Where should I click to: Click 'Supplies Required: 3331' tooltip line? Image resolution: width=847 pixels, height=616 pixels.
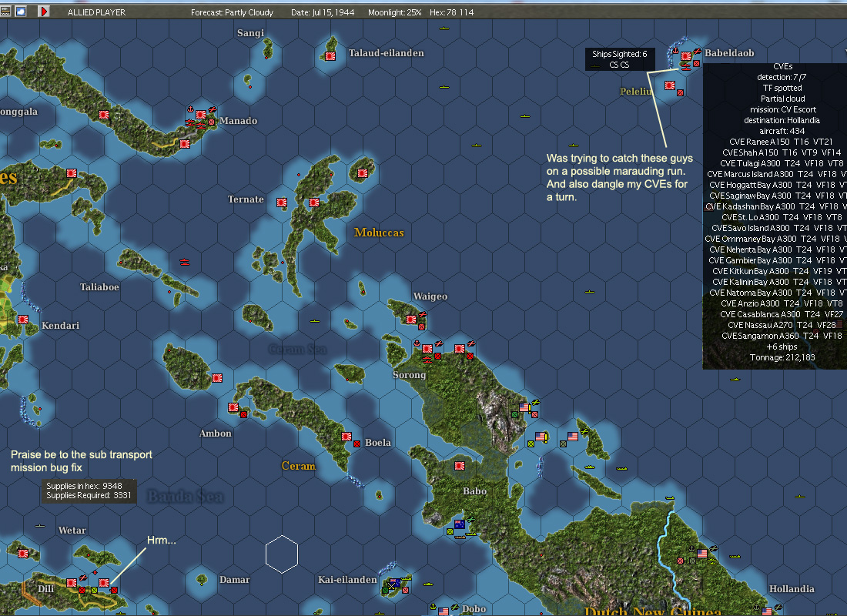[89, 495]
